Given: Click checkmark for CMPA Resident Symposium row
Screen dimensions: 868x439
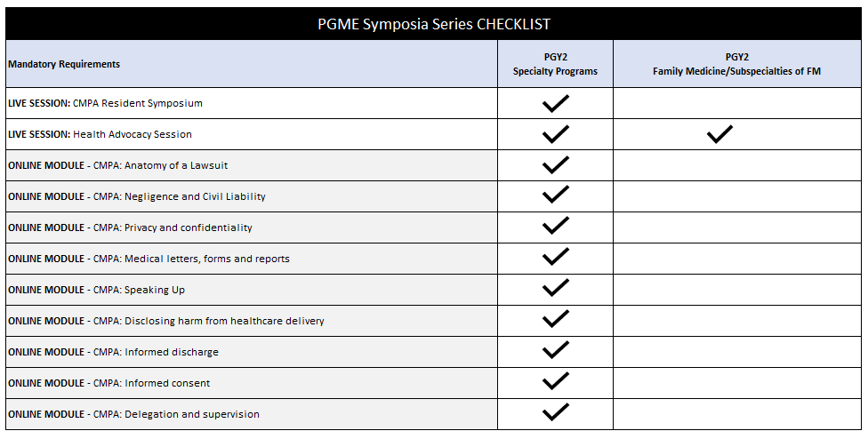Looking at the screenshot, I should click(555, 103).
